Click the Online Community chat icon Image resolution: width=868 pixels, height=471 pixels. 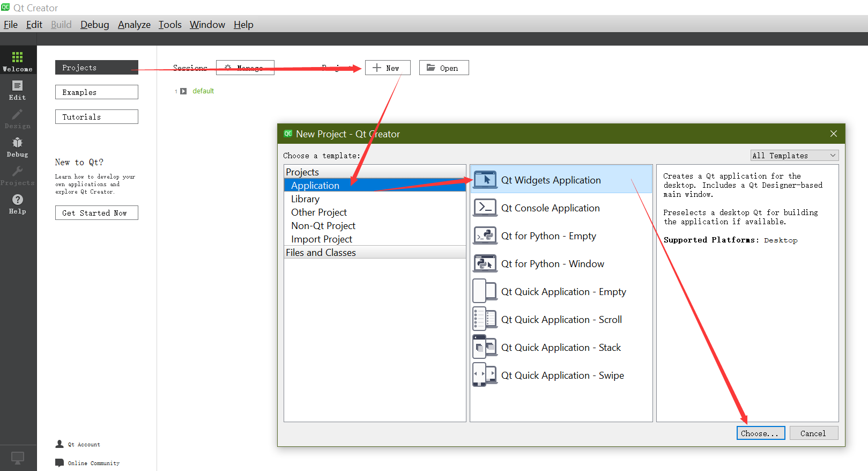coord(60,463)
